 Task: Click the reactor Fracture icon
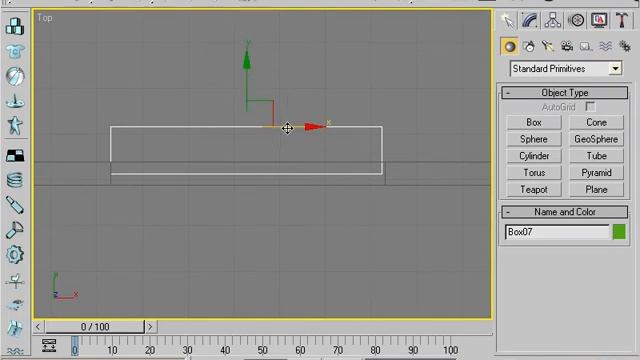click(15, 328)
